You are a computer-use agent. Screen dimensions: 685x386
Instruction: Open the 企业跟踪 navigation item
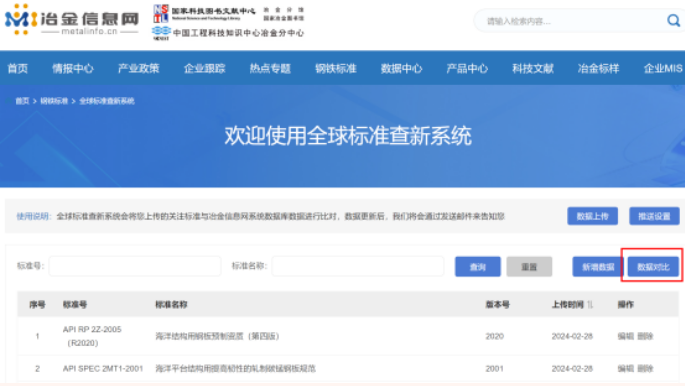(204, 68)
